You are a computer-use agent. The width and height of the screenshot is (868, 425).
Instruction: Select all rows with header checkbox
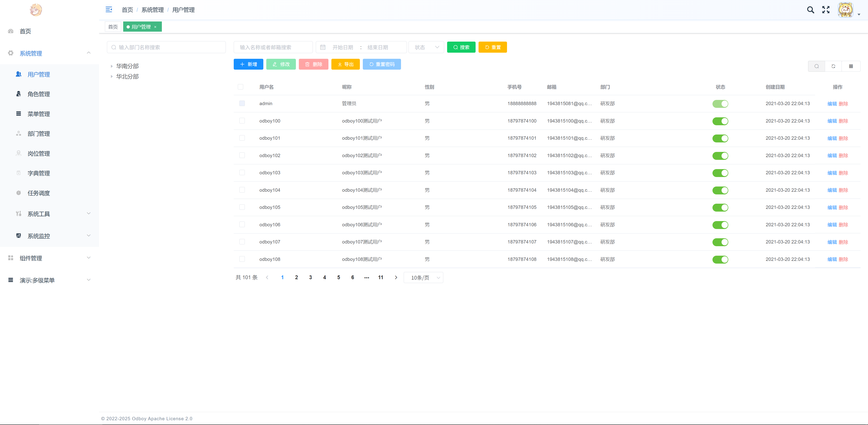[x=241, y=87]
